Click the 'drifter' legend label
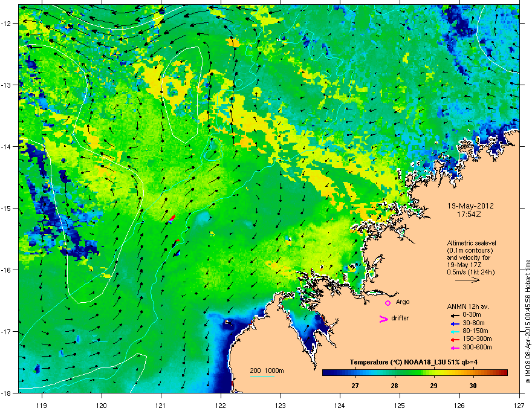This screenshot has height=411, width=532. [x=400, y=318]
